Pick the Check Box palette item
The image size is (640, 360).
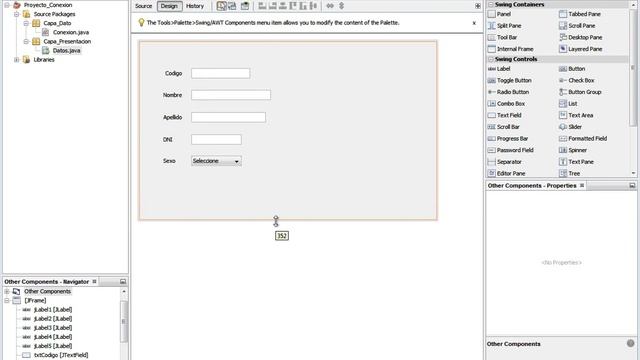click(x=576, y=80)
